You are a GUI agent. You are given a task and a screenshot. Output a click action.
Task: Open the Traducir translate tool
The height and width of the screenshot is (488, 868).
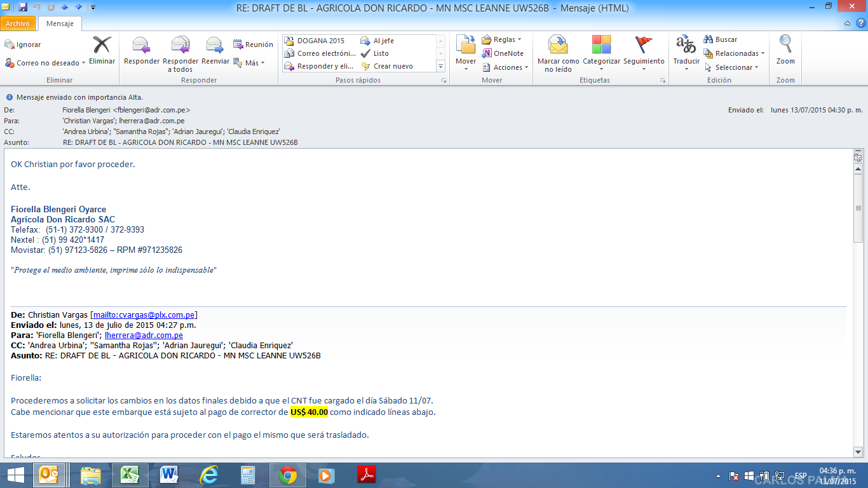click(x=686, y=46)
